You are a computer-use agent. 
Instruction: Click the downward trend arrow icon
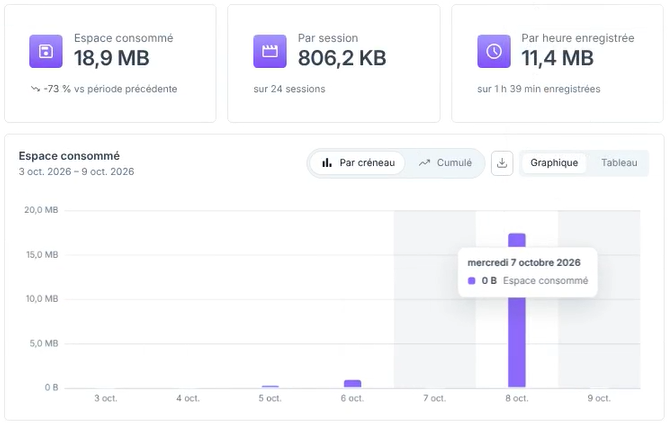35,89
